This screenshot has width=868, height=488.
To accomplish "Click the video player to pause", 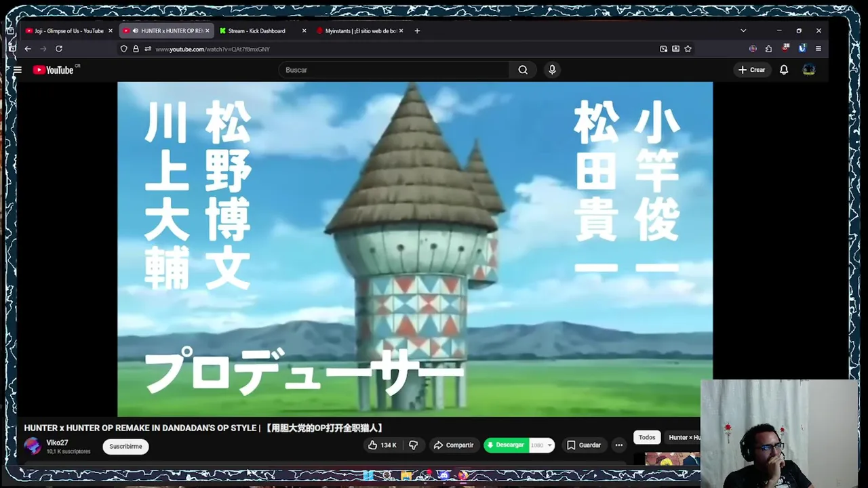I will [x=415, y=249].
